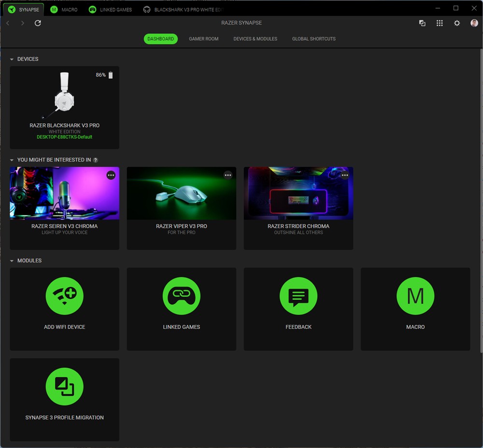483x448 pixels.
Task: Open options menu on Razer Viper V3 Pro card
Action: pos(228,175)
